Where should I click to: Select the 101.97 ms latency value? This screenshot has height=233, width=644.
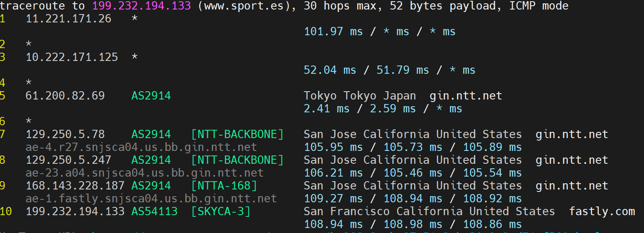333,32
